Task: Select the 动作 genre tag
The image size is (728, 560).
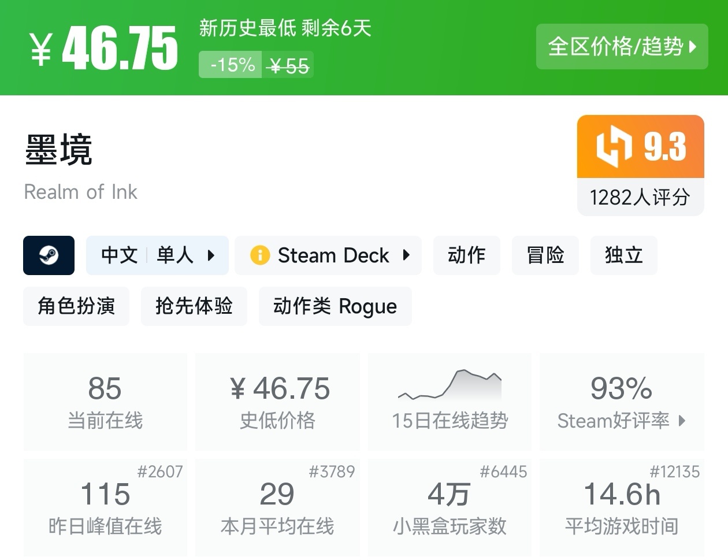Action: coord(467,255)
